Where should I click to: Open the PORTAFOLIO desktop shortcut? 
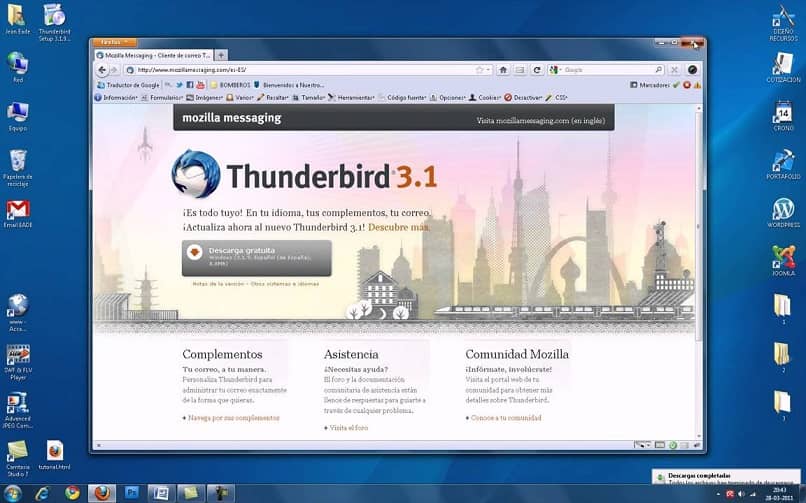tap(783, 164)
